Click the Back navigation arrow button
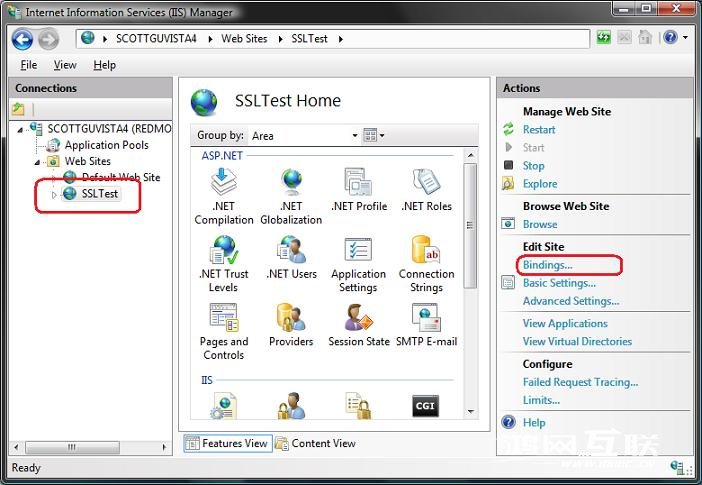Image resolution: width=702 pixels, height=485 pixels. pyautogui.click(x=22, y=39)
